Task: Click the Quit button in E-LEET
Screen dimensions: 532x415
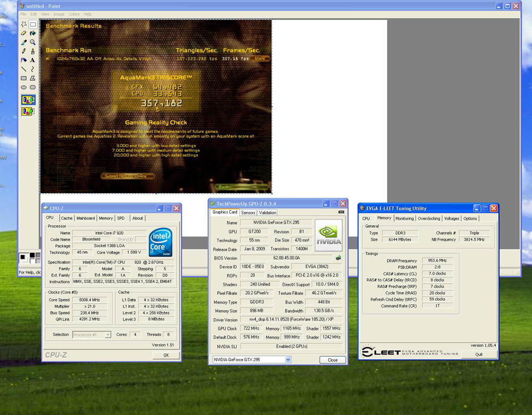Action: click(x=479, y=354)
